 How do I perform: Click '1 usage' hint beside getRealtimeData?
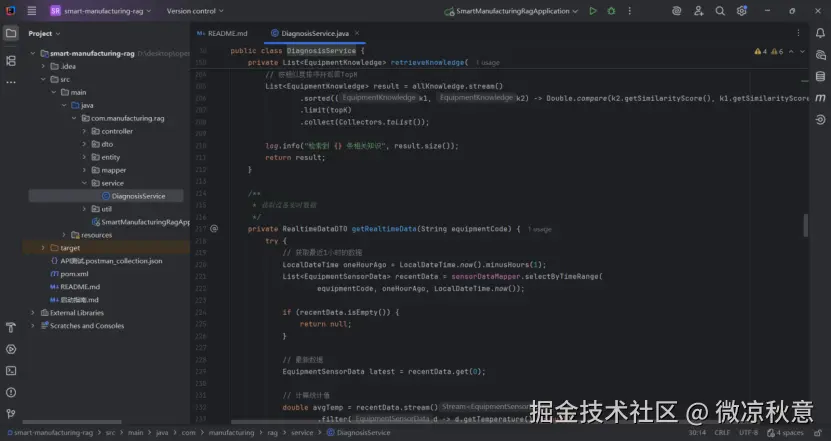[540, 229]
